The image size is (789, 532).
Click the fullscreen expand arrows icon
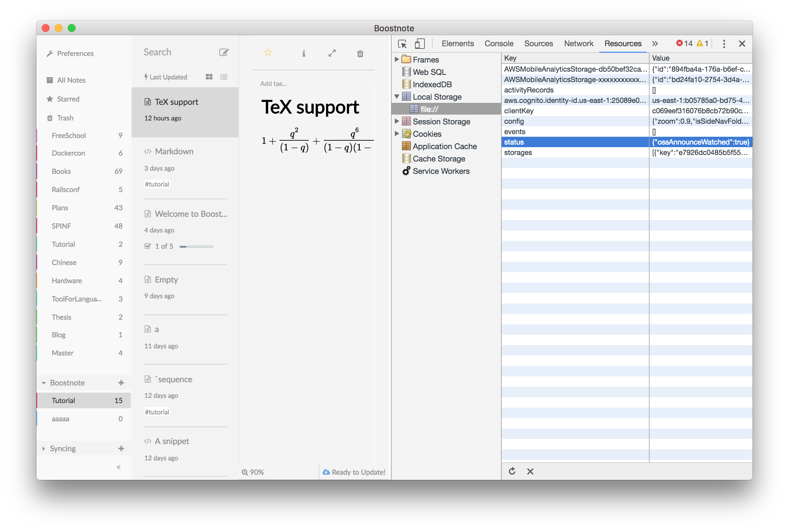332,53
